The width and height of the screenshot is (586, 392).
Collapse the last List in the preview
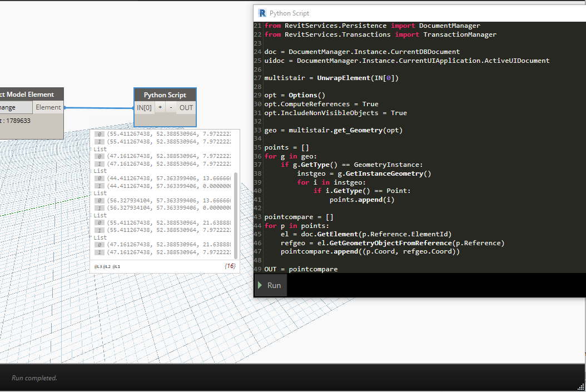(x=100, y=237)
